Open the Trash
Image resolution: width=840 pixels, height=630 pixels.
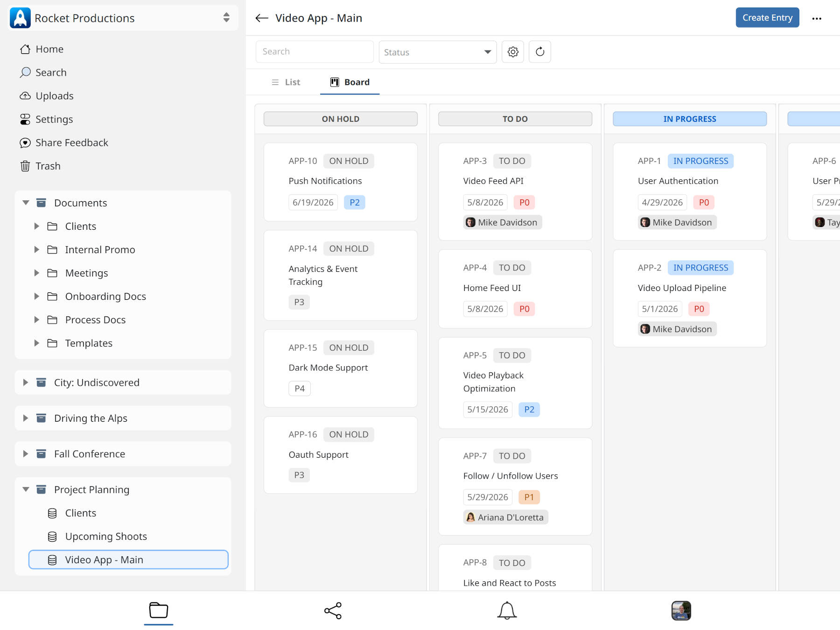click(x=48, y=166)
